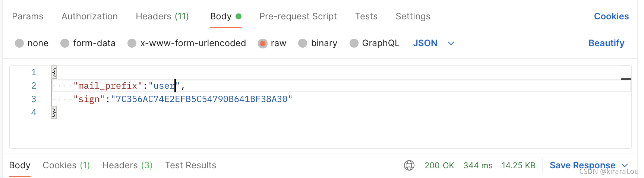Image resolution: width=644 pixels, height=178 pixels.
Task: Select the none body type
Action: [x=19, y=44]
